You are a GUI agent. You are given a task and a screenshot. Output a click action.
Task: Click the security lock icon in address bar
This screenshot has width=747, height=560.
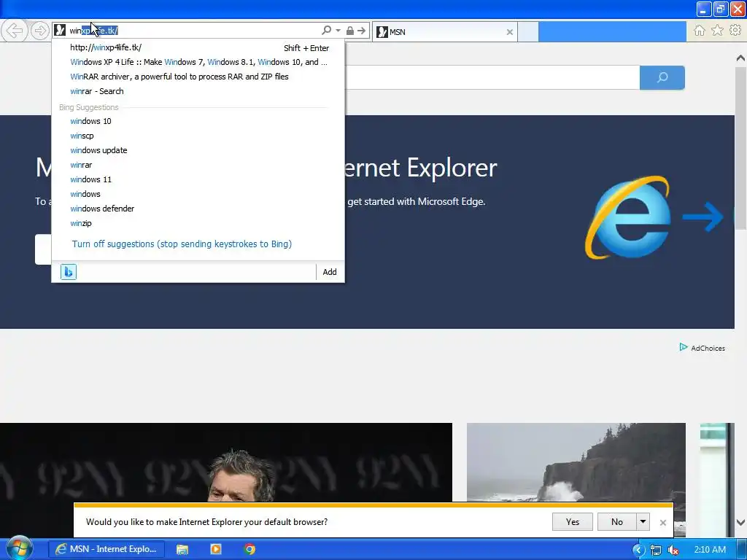coord(349,31)
